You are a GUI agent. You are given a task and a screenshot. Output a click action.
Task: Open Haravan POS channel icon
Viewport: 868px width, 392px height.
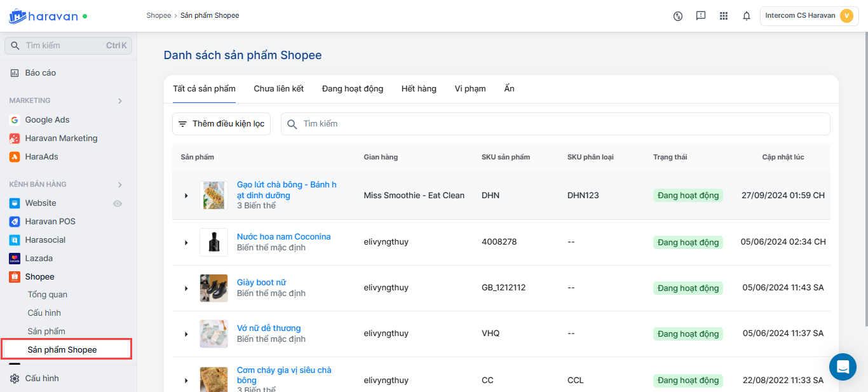click(15, 222)
